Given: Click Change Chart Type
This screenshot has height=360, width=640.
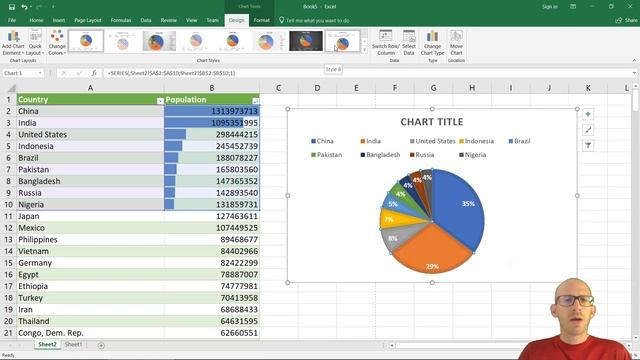Looking at the screenshot, I should point(432,42).
